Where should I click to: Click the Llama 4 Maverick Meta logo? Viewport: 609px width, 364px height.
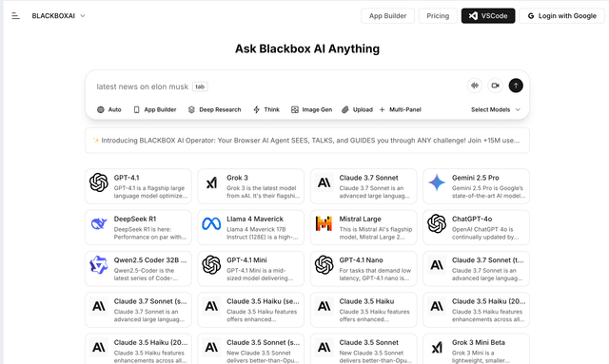[211, 223]
